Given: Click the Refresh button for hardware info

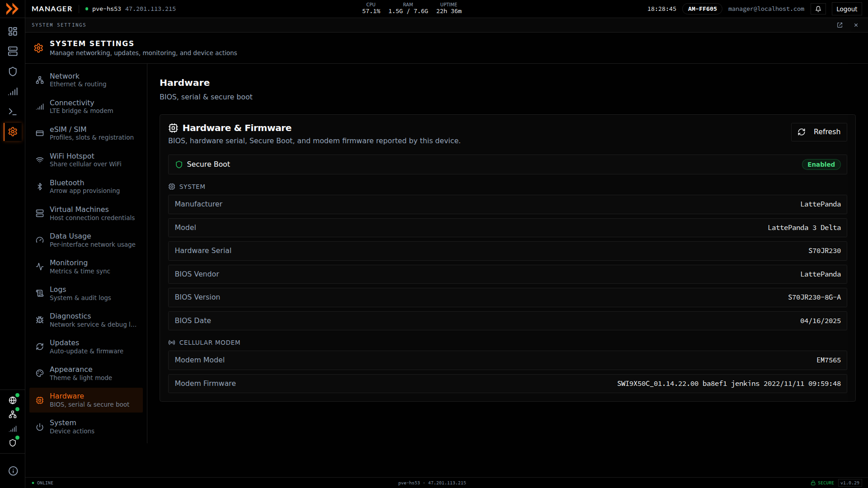Looking at the screenshot, I should coord(819,132).
